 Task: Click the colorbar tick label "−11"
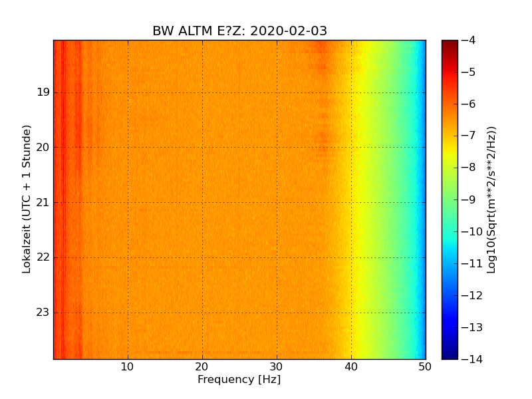click(472, 263)
